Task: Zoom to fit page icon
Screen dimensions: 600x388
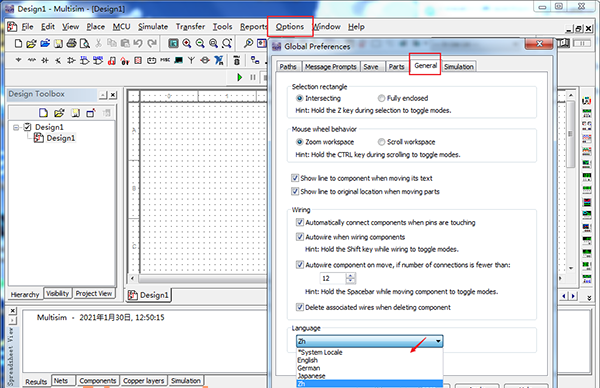Action: 227,43
